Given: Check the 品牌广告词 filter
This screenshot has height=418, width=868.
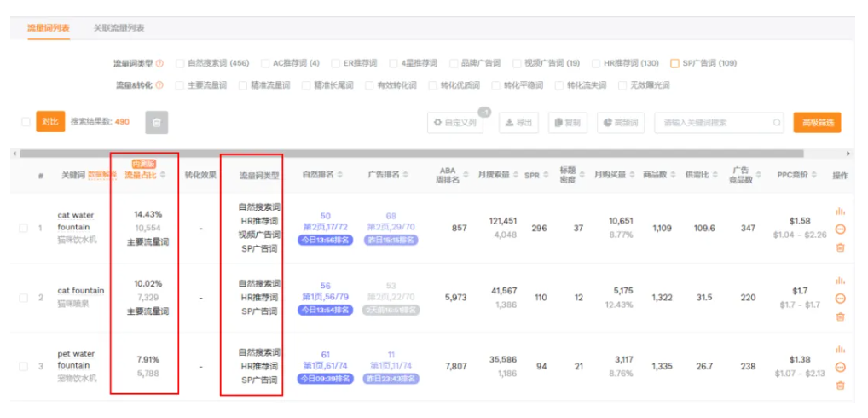Looking at the screenshot, I should pyautogui.click(x=454, y=63).
